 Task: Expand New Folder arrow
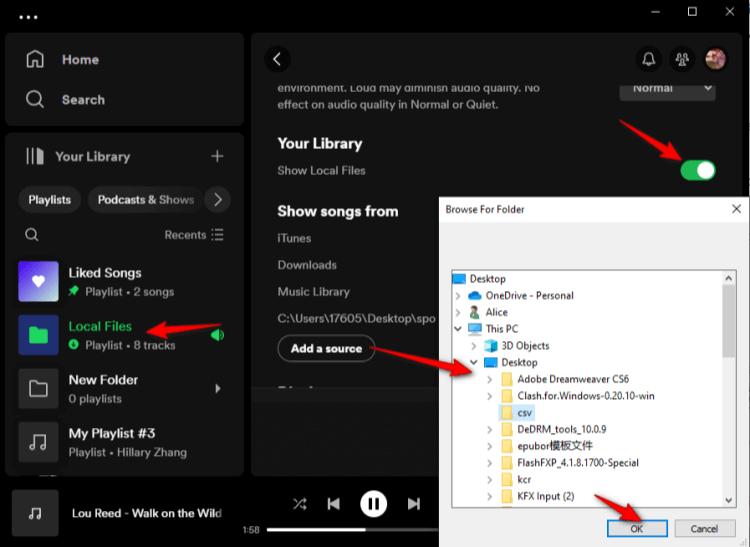[x=218, y=388]
